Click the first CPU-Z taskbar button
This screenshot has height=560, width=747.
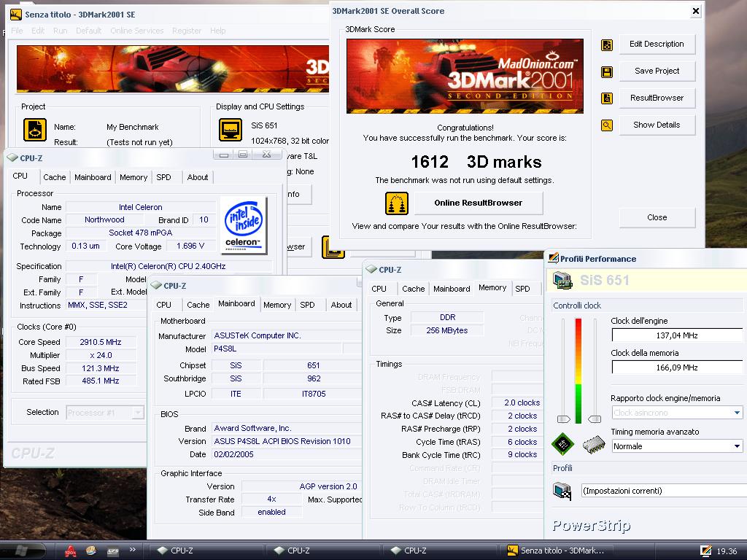pyautogui.click(x=206, y=551)
